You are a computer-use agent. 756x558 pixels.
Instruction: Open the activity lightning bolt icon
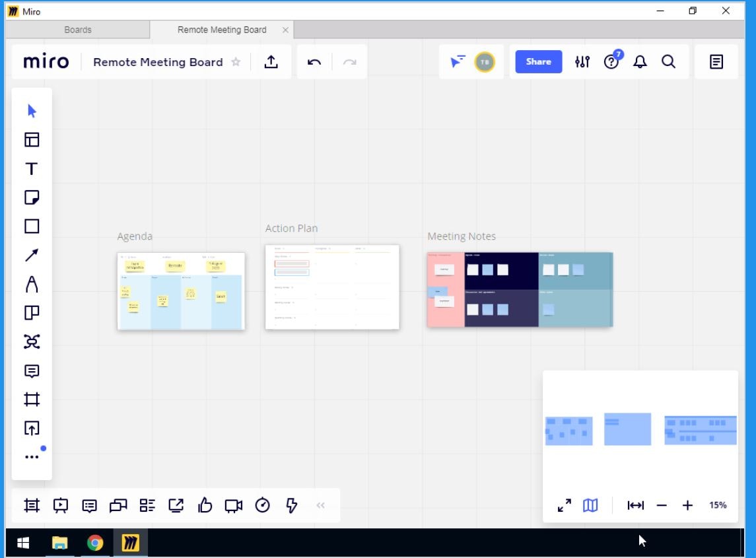291,505
